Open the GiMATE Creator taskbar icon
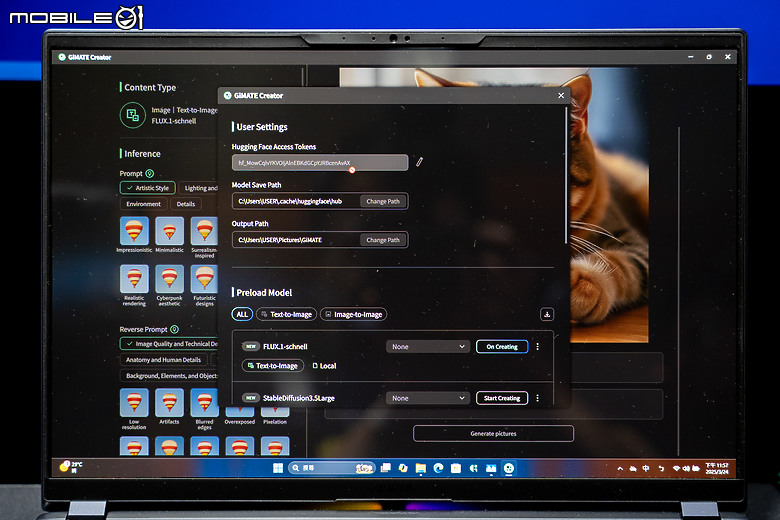Viewport: 780px width, 520px height. point(508,468)
